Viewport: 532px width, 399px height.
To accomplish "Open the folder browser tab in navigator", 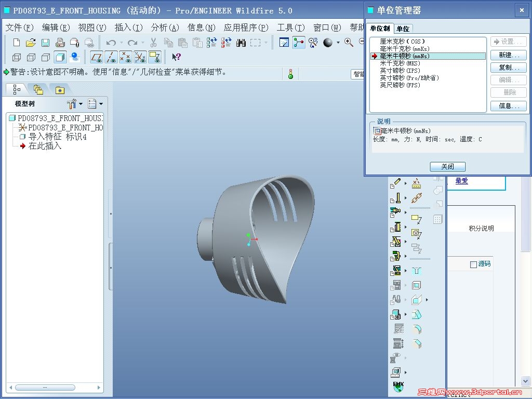I will click(38, 89).
